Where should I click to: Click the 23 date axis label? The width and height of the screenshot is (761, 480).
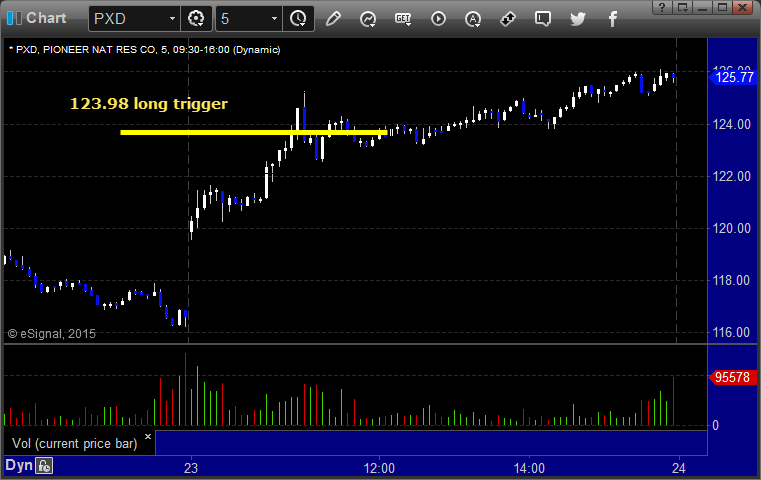tap(191, 468)
